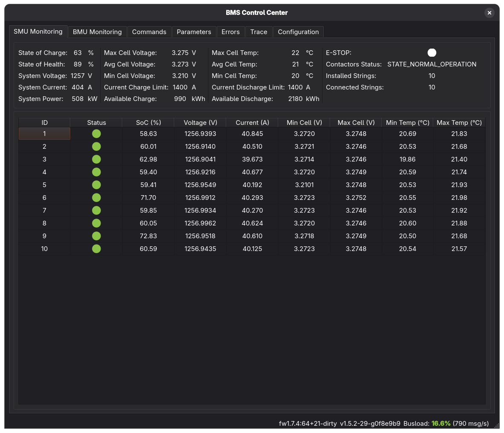The image size is (504, 433).
Task: Click green status indicator of string 9
Action: point(96,236)
